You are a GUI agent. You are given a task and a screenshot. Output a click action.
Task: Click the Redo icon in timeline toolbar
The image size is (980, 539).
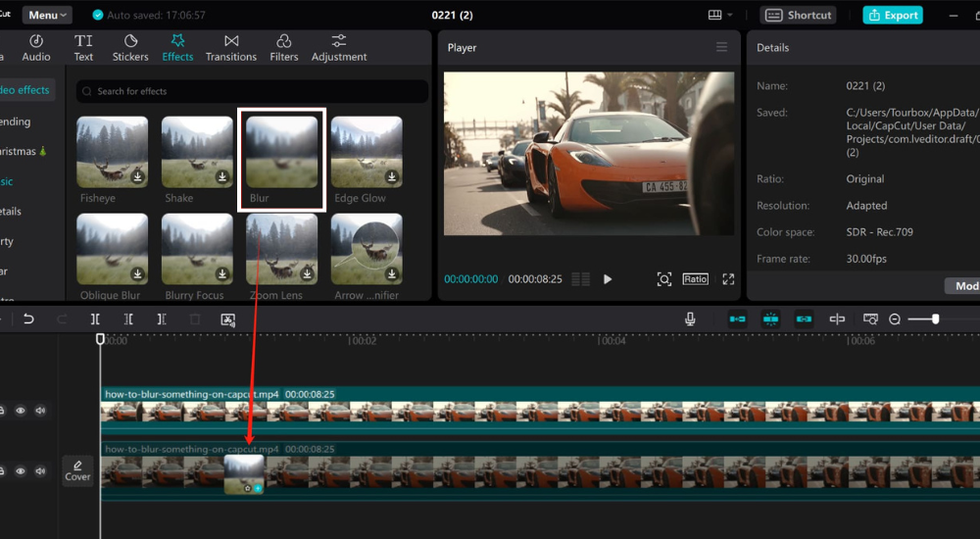tap(62, 319)
